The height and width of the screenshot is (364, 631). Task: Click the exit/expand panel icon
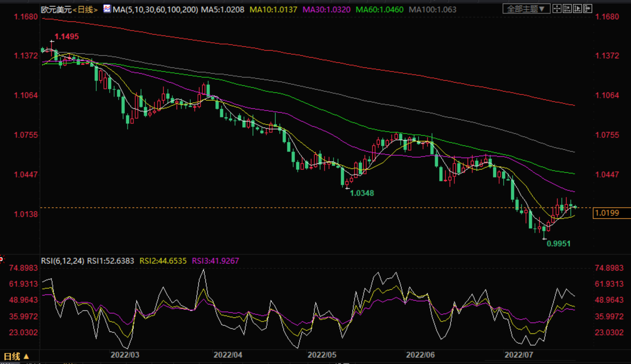588,9
